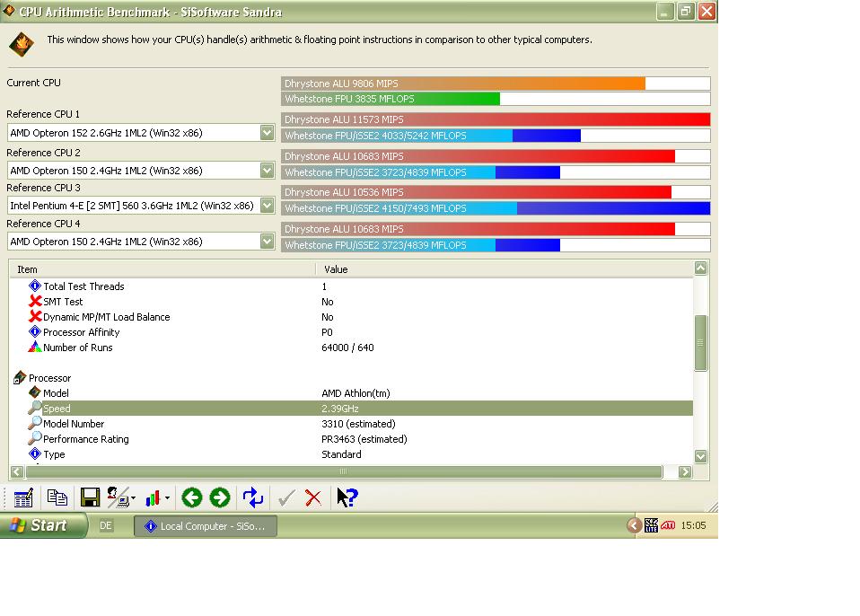
Task: Select the Model row showing AMD Athlon(tm)
Action: (351, 393)
